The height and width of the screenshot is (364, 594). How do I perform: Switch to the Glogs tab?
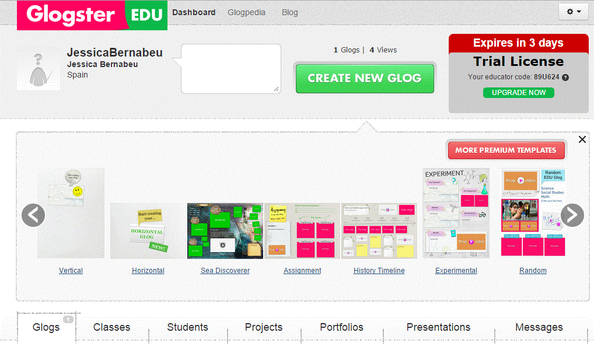click(x=46, y=327)
